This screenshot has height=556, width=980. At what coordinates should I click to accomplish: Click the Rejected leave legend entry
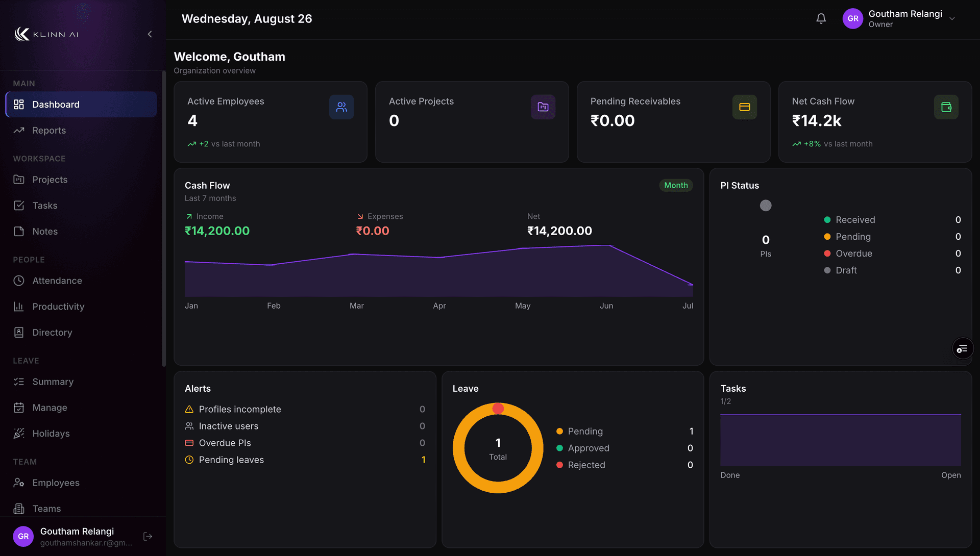coord(625,465)
